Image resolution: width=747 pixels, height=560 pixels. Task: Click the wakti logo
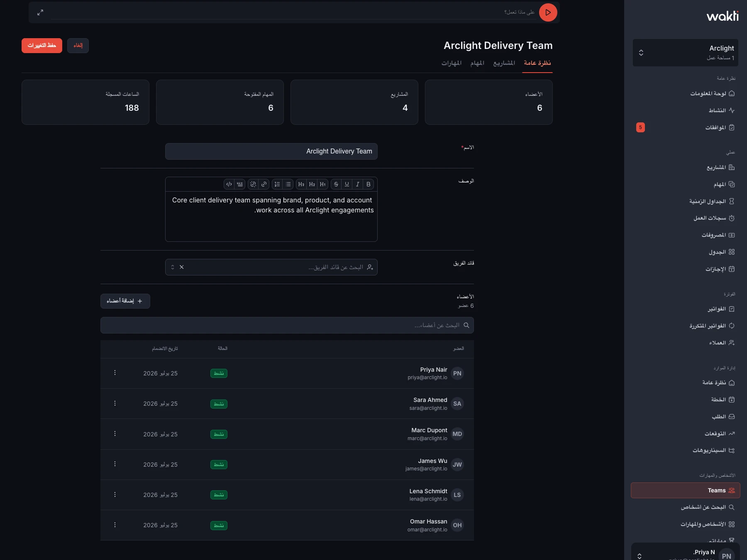pyautogui.click(x=723, y=16)
